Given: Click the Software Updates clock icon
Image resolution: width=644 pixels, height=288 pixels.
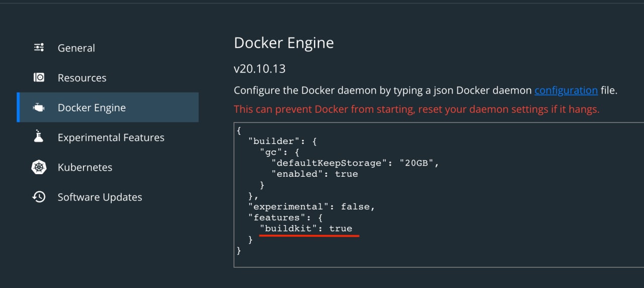Looking at the screenshot, I should coord(39,197).
